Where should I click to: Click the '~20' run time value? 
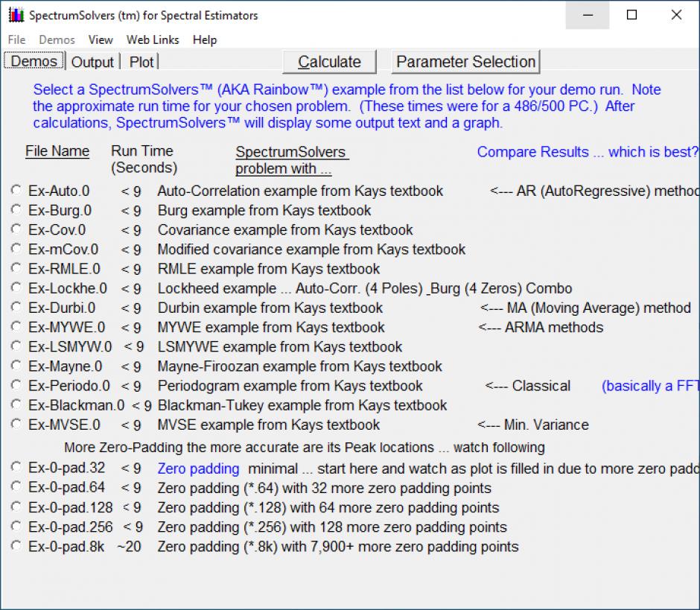pos(129,547)
